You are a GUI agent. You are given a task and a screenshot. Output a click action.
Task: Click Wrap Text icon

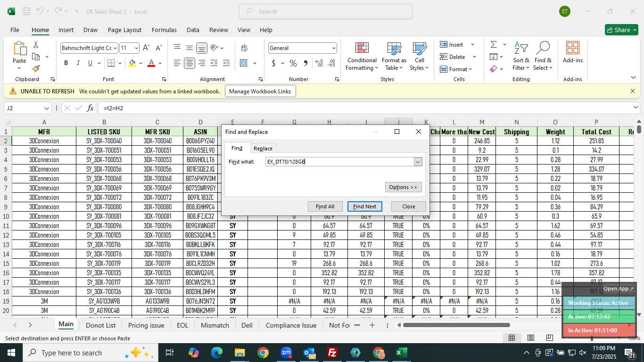coord(244,48)
